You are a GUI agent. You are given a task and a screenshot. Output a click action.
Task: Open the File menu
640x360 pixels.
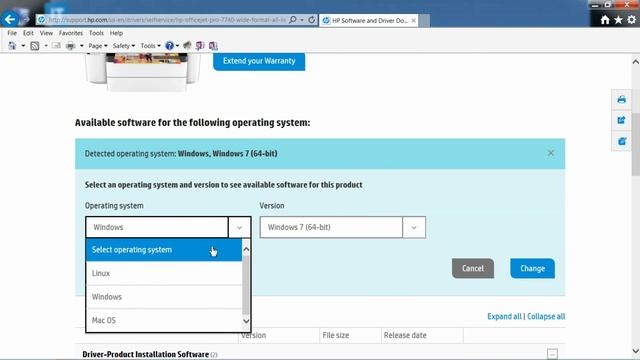(12, 33)
